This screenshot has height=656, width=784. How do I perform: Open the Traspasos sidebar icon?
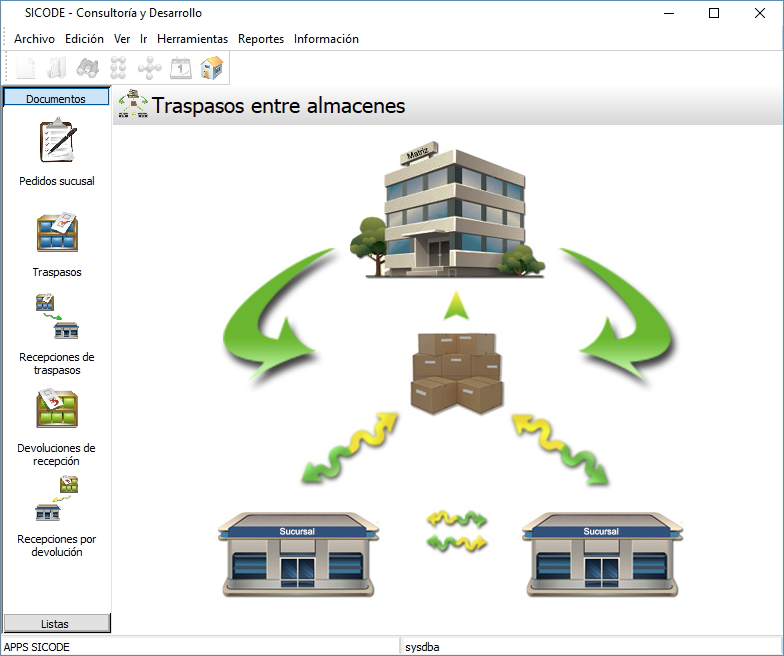[x=57, y=233]
